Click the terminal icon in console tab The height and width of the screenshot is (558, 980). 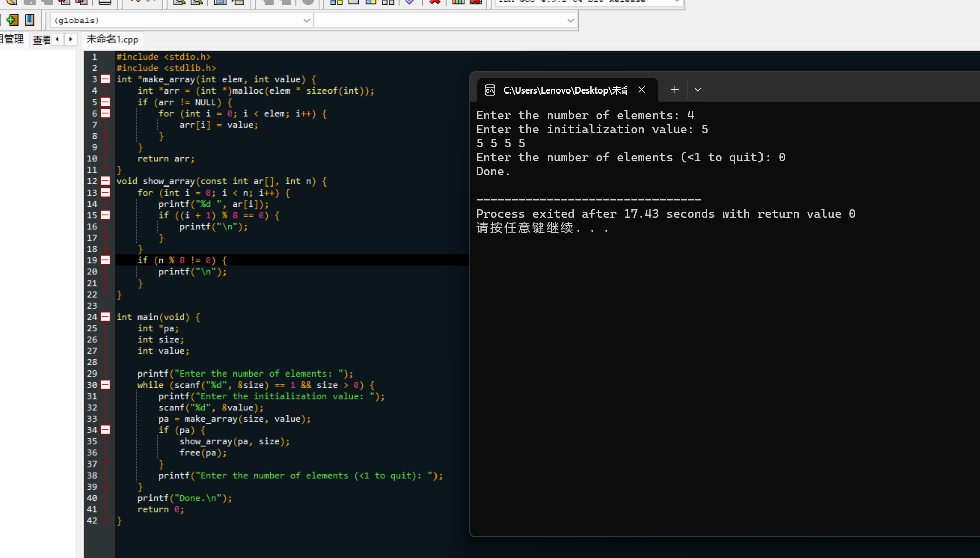[490, 90]
